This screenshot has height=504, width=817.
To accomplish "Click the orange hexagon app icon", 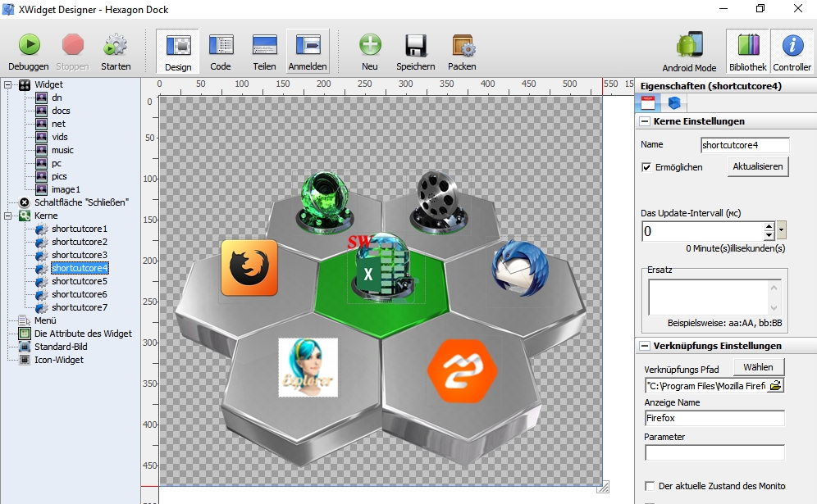I will click(x=462, y=370).
